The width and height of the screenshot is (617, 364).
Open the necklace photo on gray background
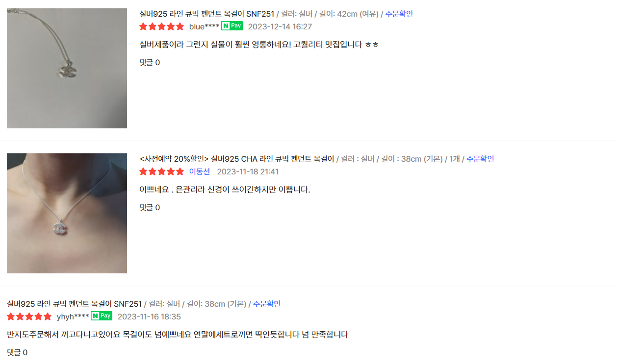coord(67,68)
